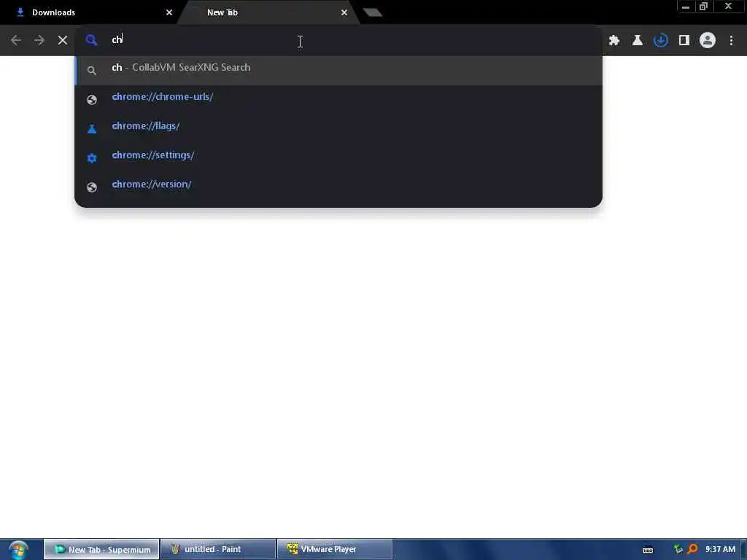Switch to VMware Player taskbar button

[x=335, y=550]
